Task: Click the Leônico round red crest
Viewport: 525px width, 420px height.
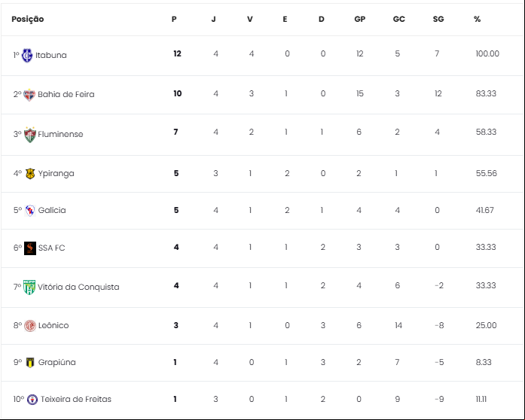Action: (30, 326)
